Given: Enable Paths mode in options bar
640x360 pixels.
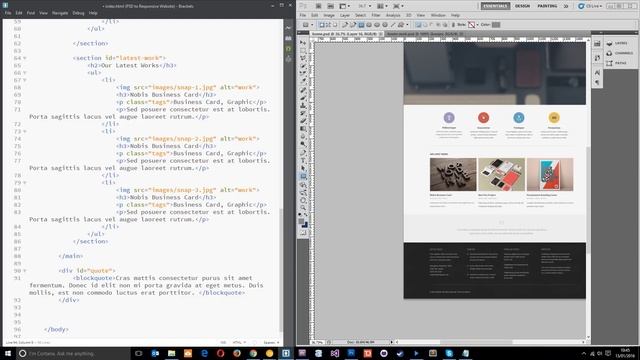Looking at the screenshot, I should pos(328,25).
